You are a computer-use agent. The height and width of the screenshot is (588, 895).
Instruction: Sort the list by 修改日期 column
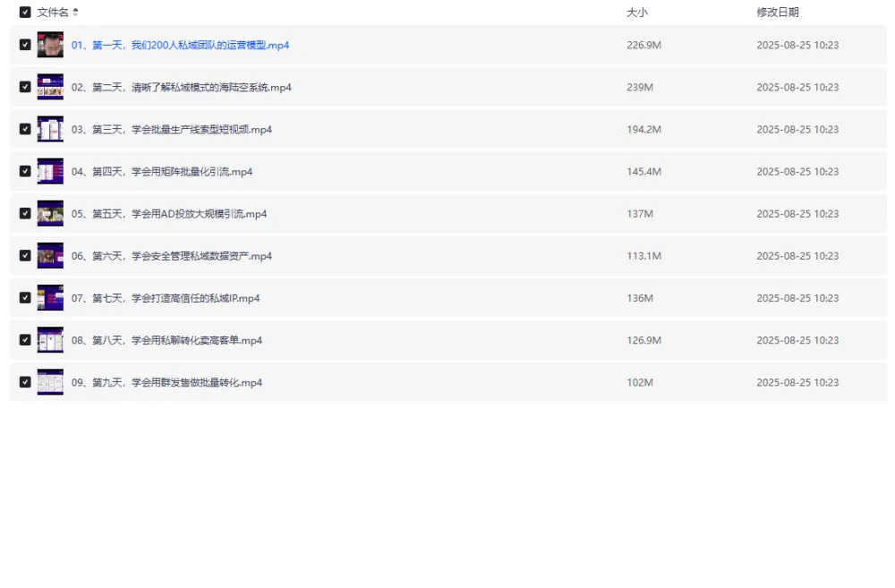coord(777,13)
